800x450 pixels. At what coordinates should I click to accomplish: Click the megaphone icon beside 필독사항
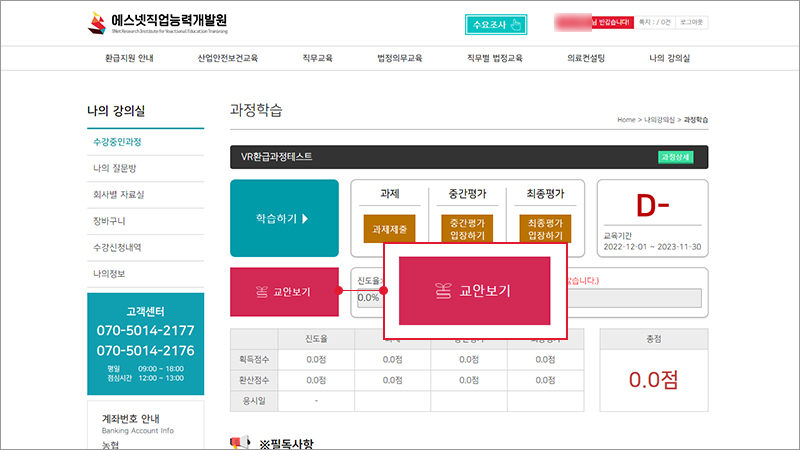pyautogui.click(x=240, y=442)
